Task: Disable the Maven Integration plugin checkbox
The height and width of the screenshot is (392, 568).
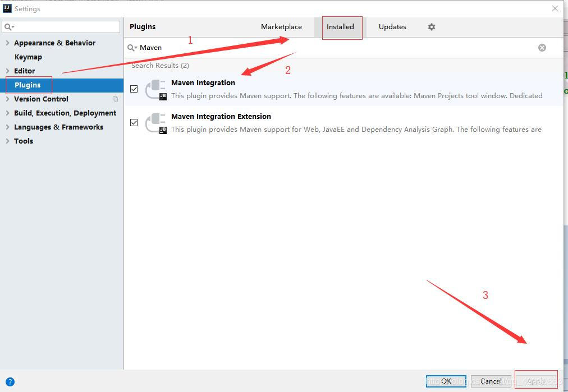Action: (134, 89)
